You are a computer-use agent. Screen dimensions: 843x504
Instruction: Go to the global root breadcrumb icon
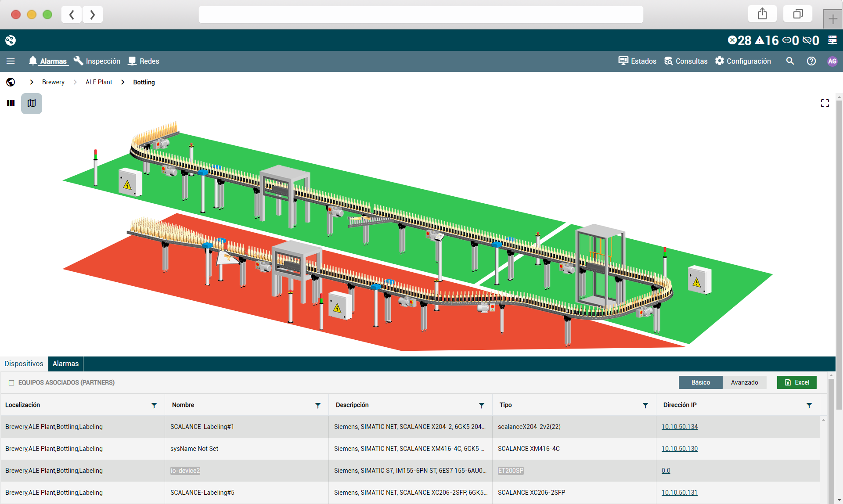click(11, 82)
